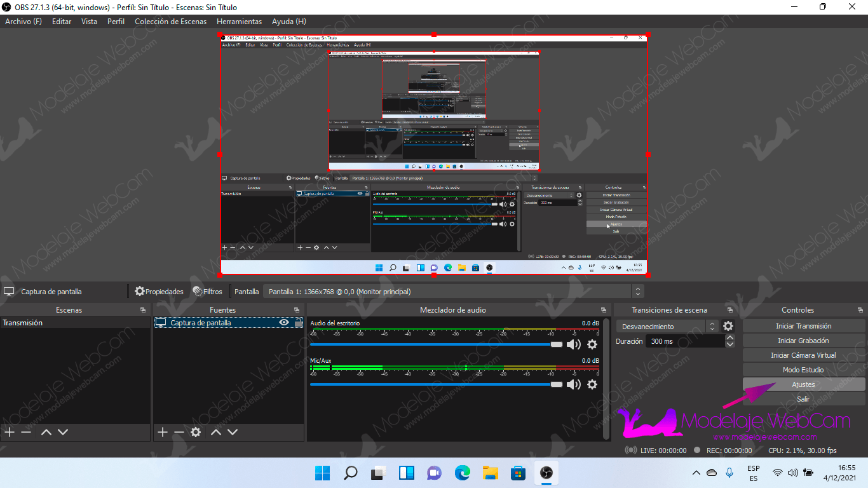Open the Herramientas menu

pos(239,22)
